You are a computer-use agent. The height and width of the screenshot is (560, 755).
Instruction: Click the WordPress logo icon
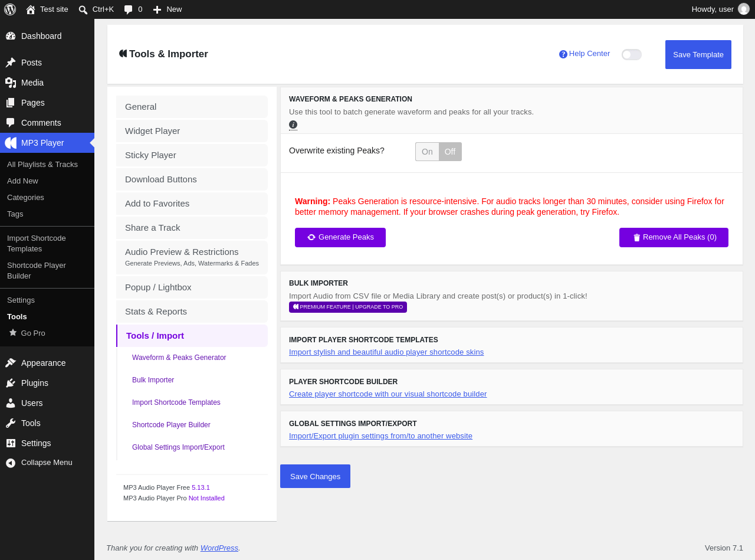(10, 9)
